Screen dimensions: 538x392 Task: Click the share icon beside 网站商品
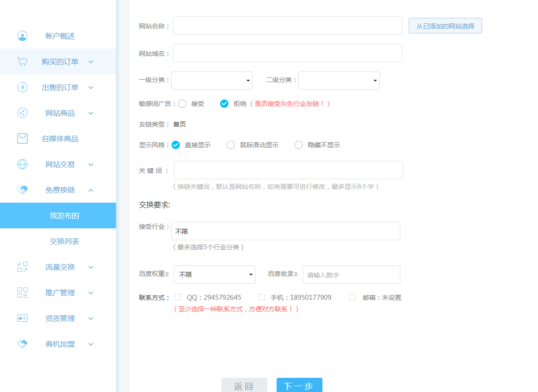click(x=22, y=113)
